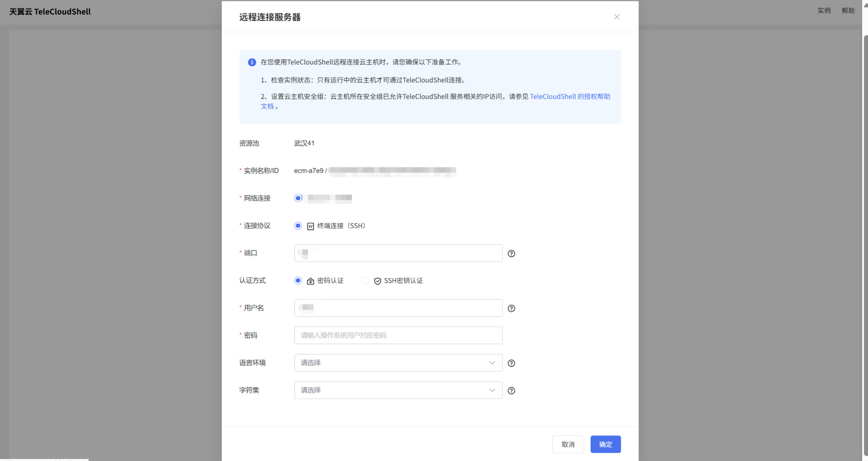Image resolution: width=868 pixels, height=461 pixels.
Task: Expand the 字符集 dropdown
Action: click(398, 390)
